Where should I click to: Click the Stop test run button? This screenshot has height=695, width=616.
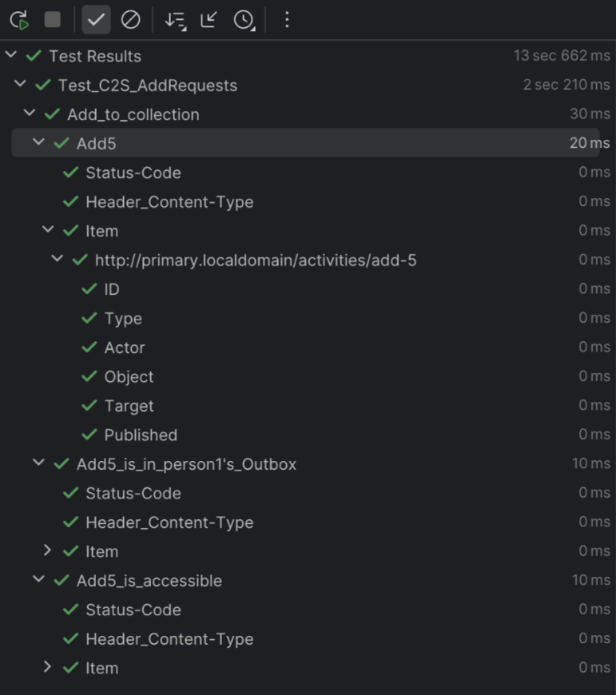(x=52, y=19)
